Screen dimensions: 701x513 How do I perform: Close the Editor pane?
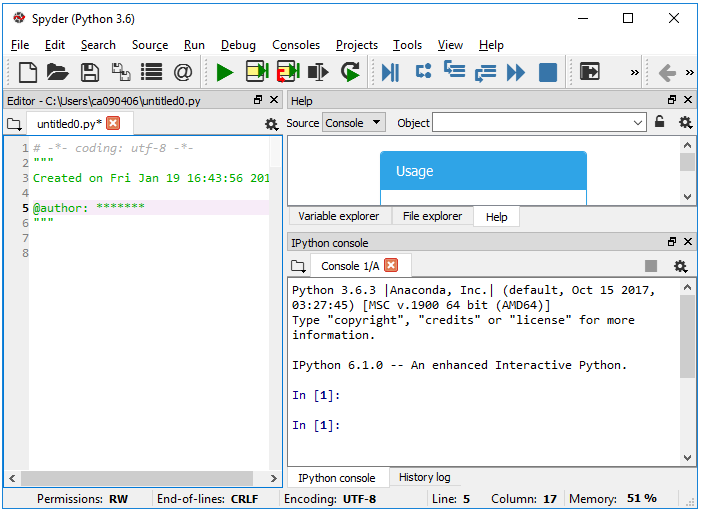(x=274, y=100)
